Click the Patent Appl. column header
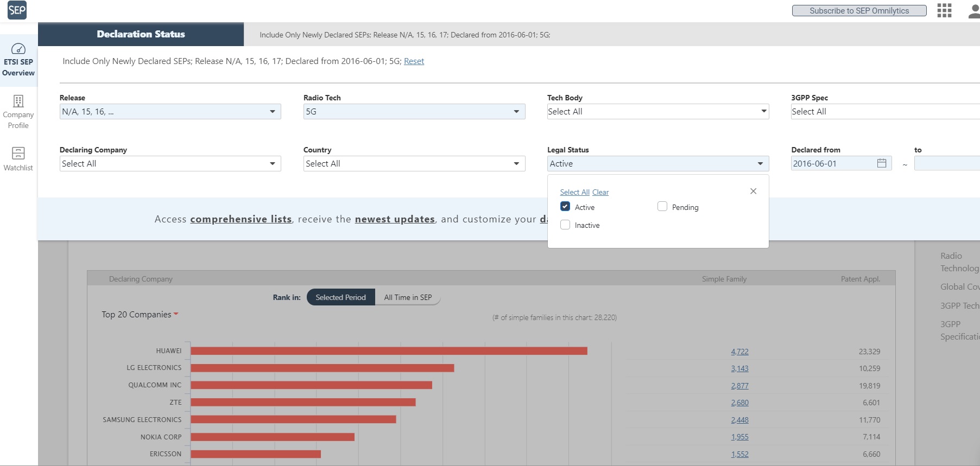Viewport: 980px width, 466px height. point(861,279)
